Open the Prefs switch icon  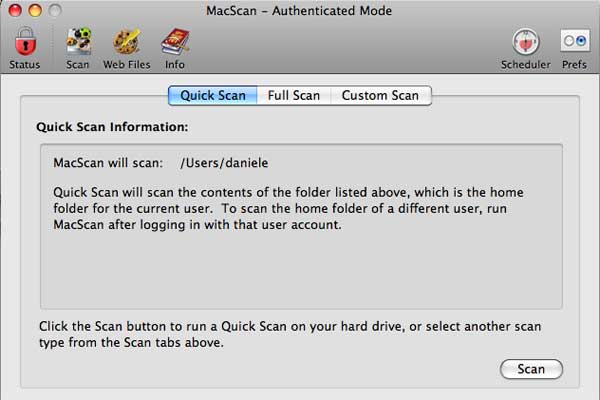click(x=574, y=42)
